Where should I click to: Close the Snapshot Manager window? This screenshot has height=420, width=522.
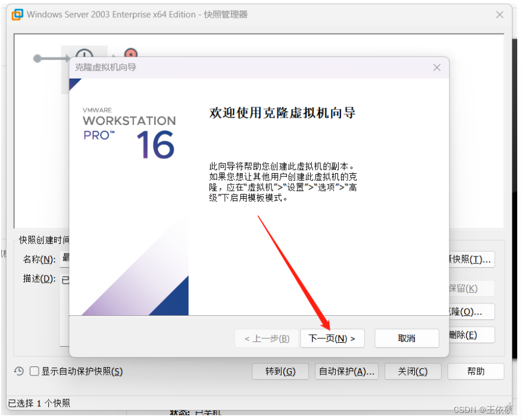tap(499, 15)
